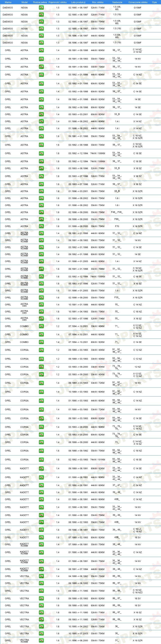Click fuel icon in Corsa 74kW / 101KM row

click(41, 460)
